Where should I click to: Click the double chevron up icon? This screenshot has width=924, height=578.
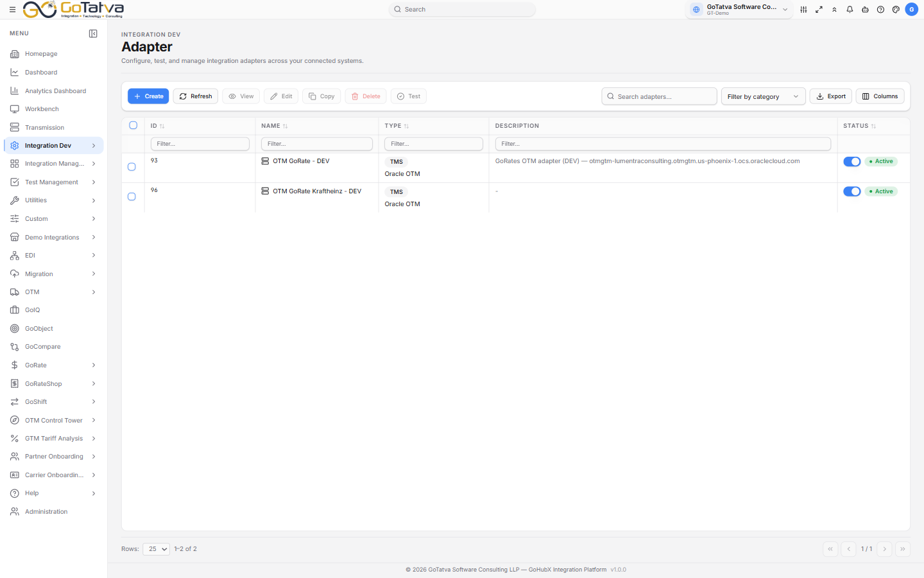coord(834,10)
